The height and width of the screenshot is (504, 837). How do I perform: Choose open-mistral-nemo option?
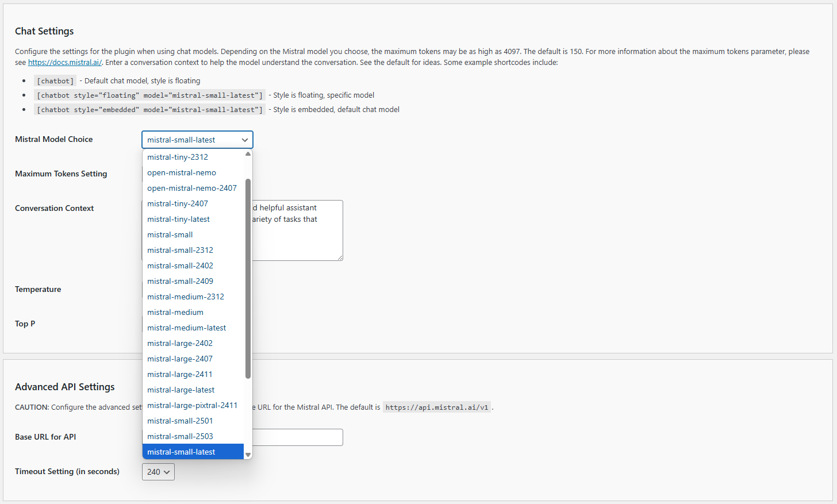tap(193, 172)
